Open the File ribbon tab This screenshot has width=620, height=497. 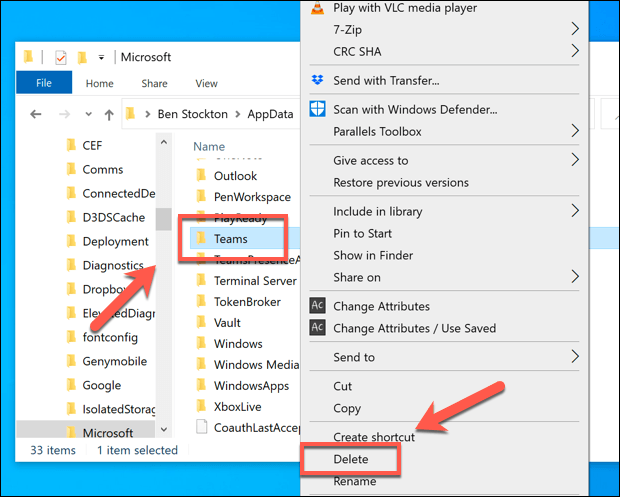(x=44, y=83)
